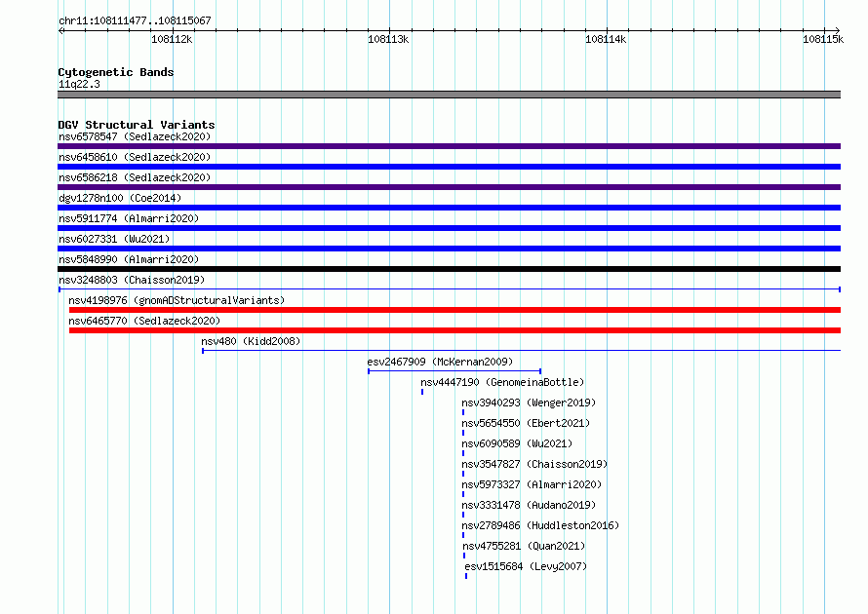Open the nsv2789486 (Huddleston2016) variant

click(540, 525)
